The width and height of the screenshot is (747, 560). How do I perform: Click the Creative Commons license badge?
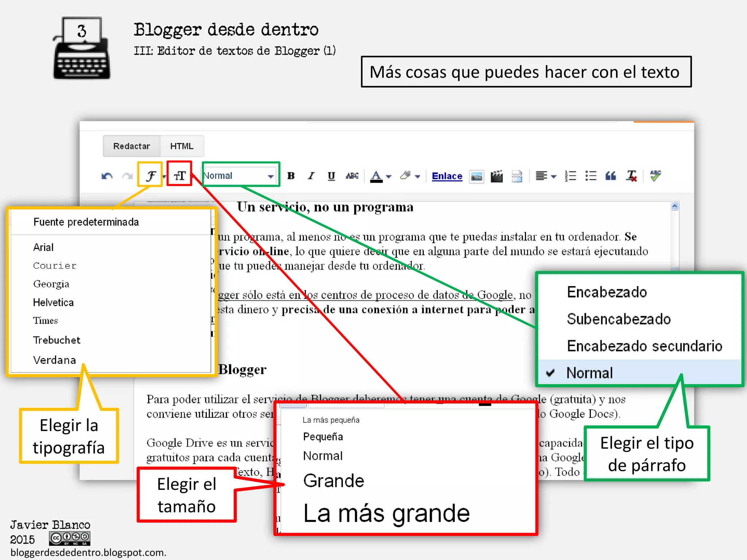[x=70, y=538]
